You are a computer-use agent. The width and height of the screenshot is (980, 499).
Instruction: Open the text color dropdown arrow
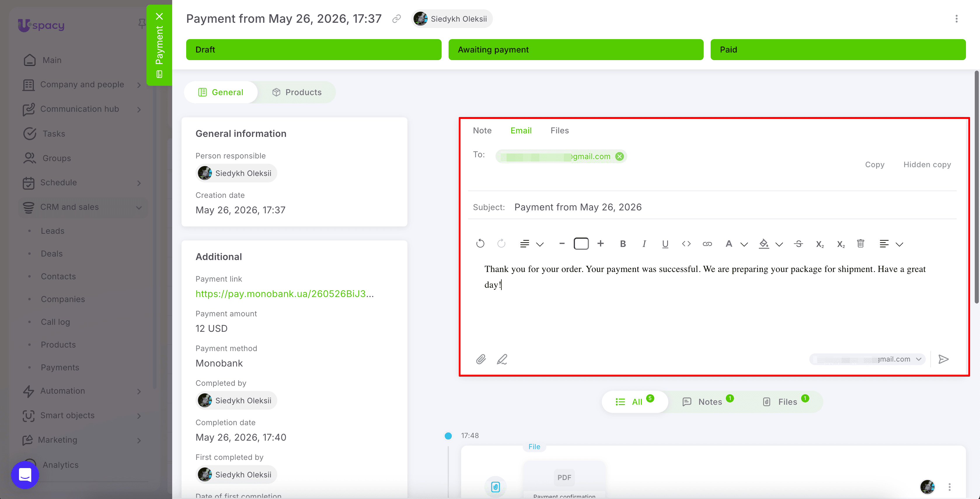(x=744, y=244)
